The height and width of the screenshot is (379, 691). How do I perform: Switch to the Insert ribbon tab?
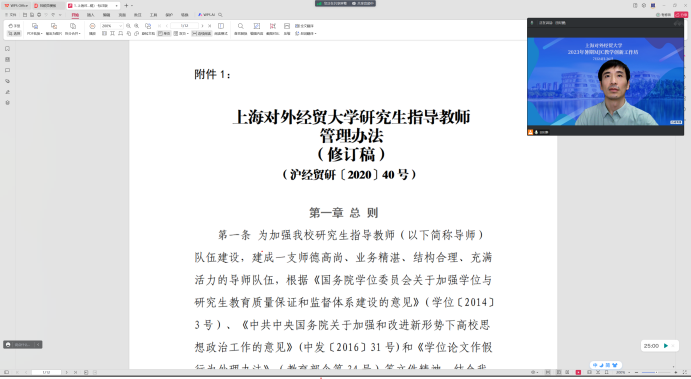point(91,15)
